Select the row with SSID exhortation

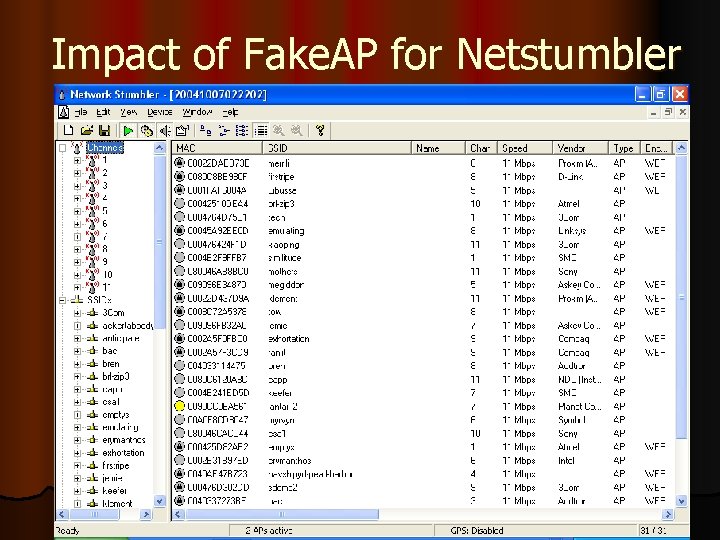click(x=425, y=339)
